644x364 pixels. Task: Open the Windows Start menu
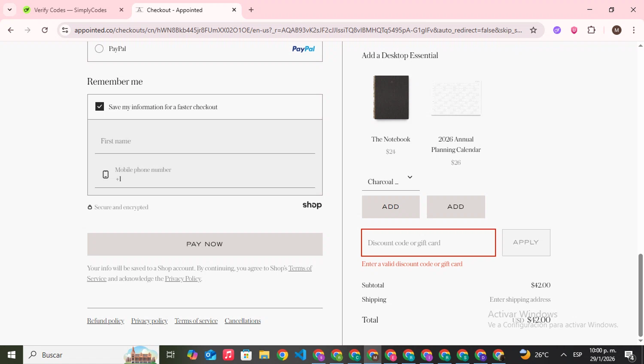tap(12, 355)
